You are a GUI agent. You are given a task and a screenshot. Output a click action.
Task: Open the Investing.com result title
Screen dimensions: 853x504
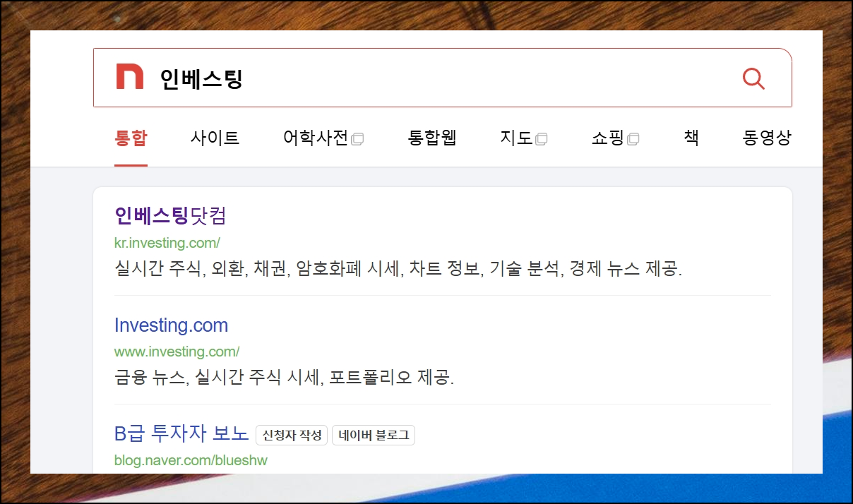point(171,325)
